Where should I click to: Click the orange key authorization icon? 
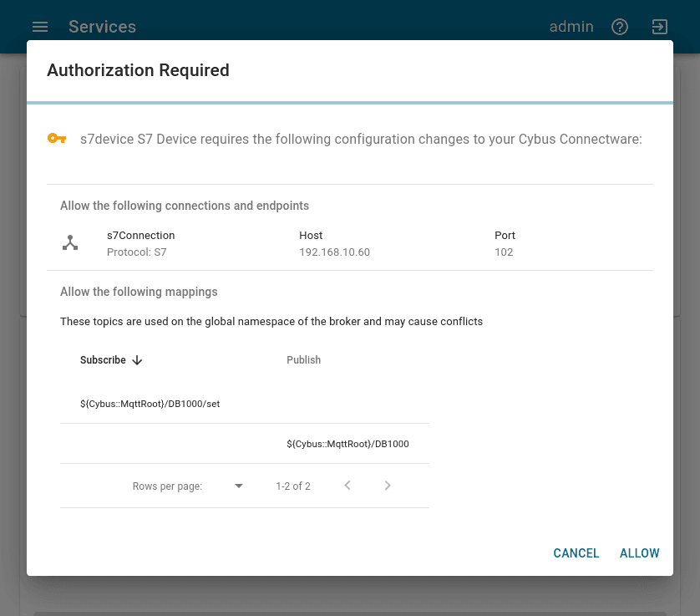(57, 139)
